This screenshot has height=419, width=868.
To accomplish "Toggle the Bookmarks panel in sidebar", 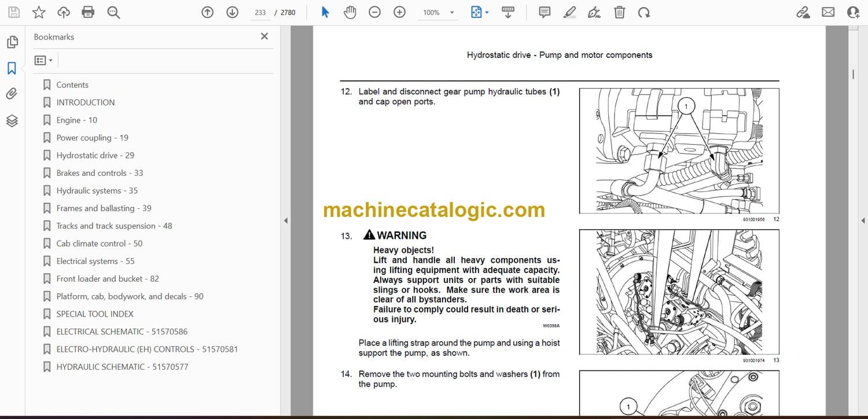I will click(x=12, y=68).
